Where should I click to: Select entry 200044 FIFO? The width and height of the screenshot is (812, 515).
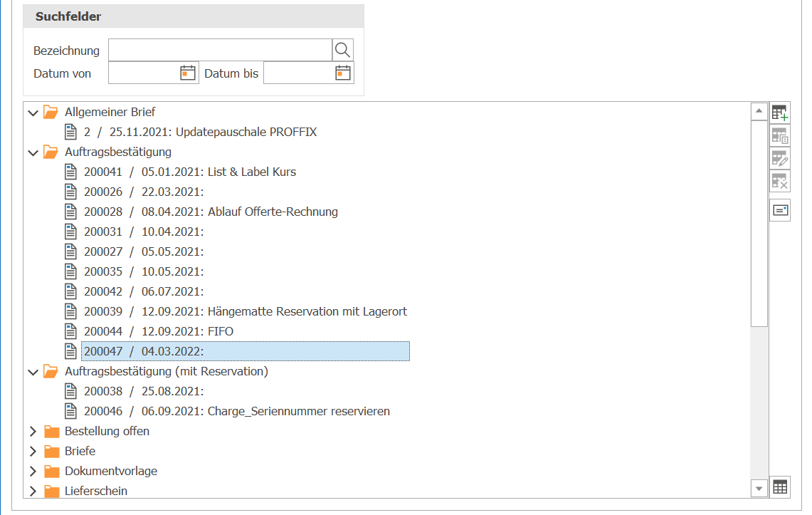pyautogui.click(x=159, y=332)
